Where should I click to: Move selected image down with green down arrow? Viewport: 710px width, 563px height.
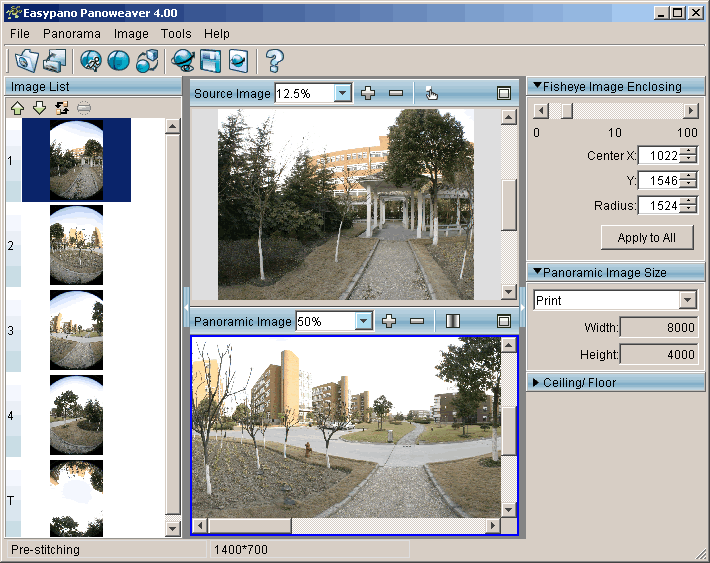39,108
